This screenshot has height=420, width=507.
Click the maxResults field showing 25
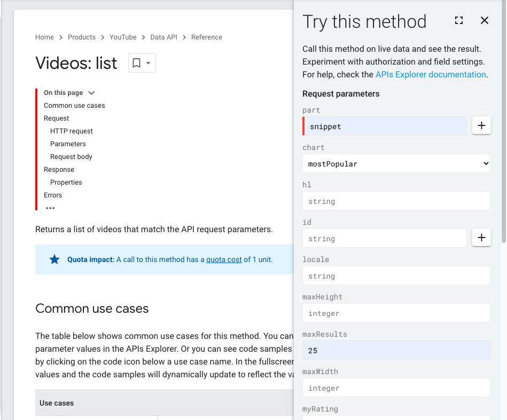click(396, 350)
